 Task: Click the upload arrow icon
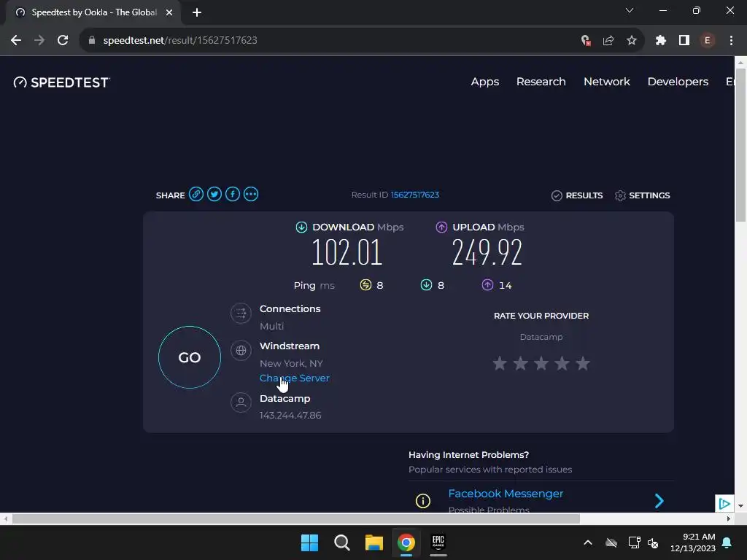(441, 227)
